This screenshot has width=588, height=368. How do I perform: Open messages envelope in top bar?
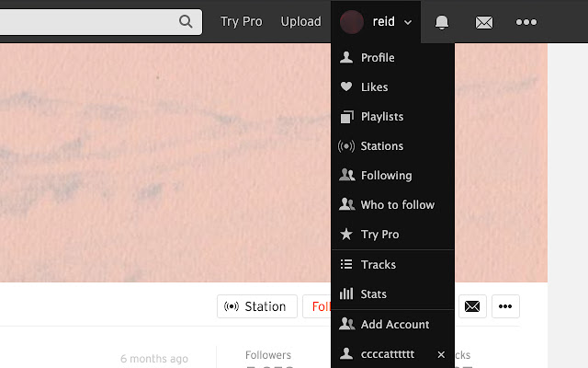coord(484,22)
